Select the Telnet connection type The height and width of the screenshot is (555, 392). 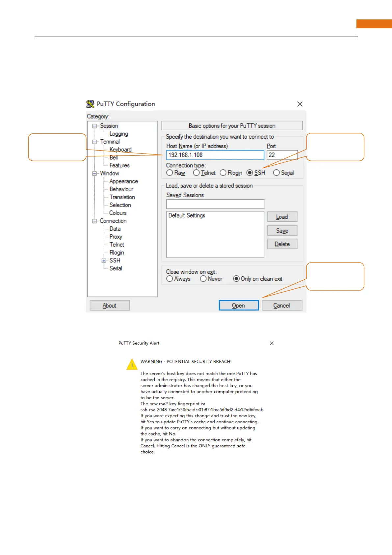point(204,173)
